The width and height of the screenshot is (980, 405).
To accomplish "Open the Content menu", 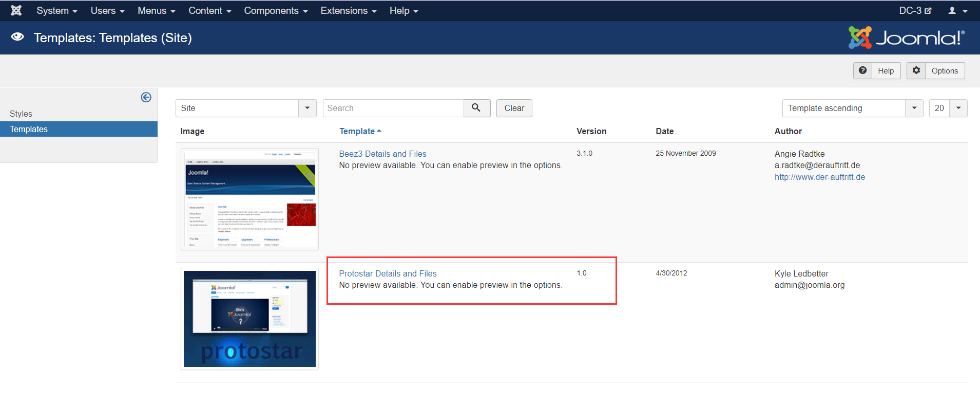I will click(209, 10).
